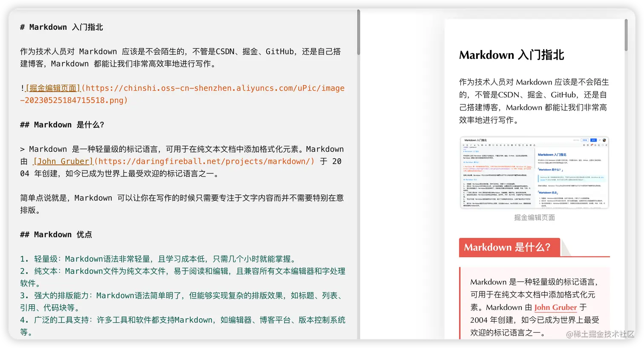Screen dimensions: 644x348
Task: Click the link-insert icon in embedded toolbar
Action: coord(478,145)
